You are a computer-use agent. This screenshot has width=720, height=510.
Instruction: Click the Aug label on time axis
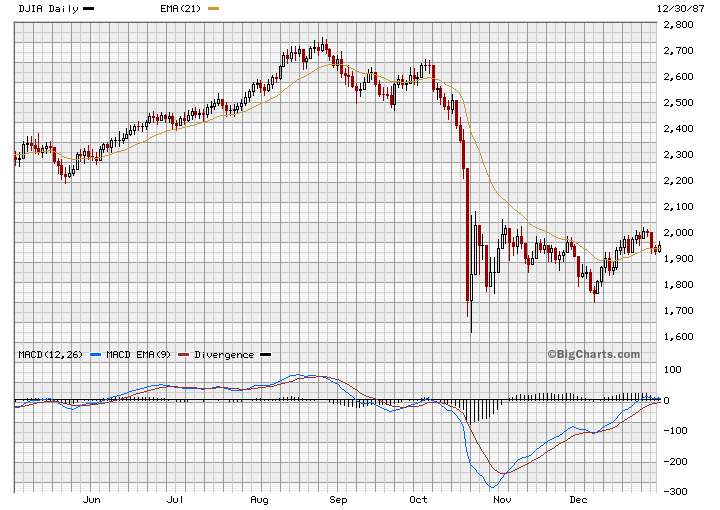pyautogui.click(x=258, y=499)
